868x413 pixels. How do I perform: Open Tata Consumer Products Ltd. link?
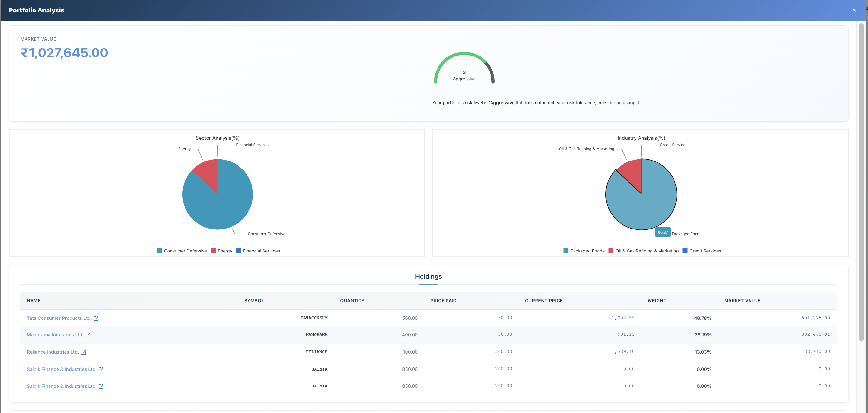click(x=59, y=318)
